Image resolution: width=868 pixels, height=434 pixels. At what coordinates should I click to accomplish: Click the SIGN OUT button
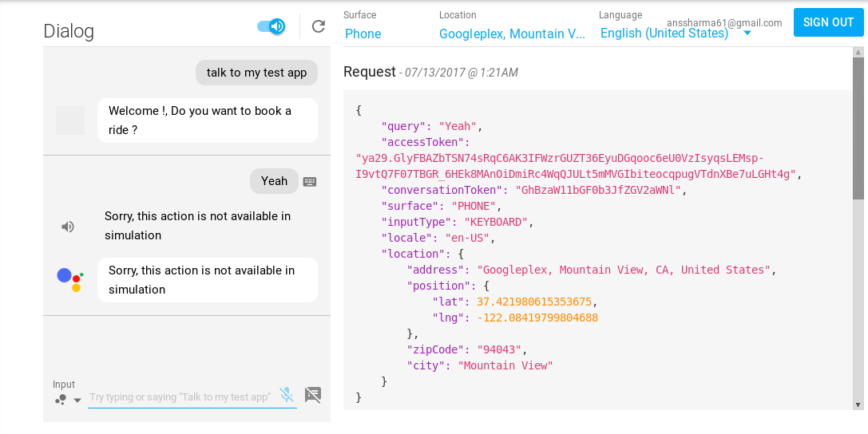828,22
